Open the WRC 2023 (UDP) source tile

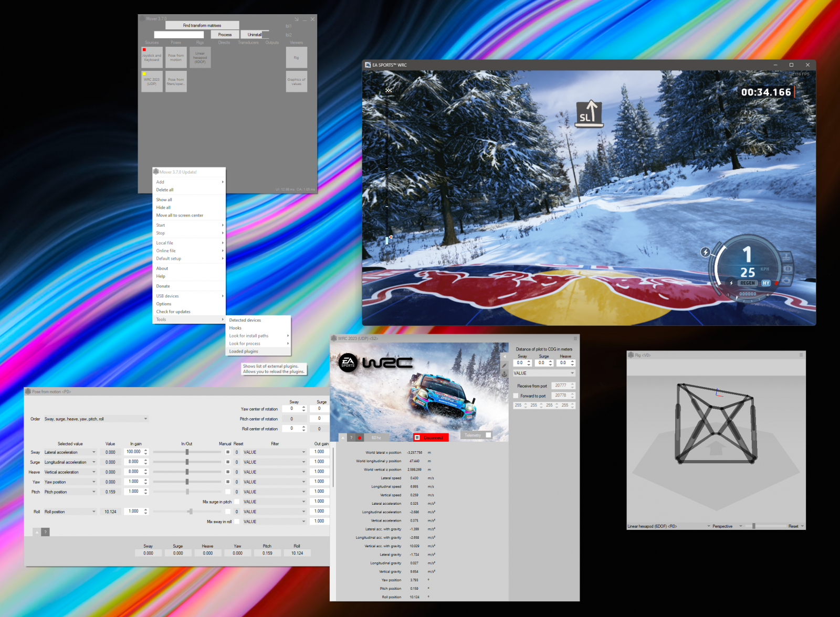(152, 81)
